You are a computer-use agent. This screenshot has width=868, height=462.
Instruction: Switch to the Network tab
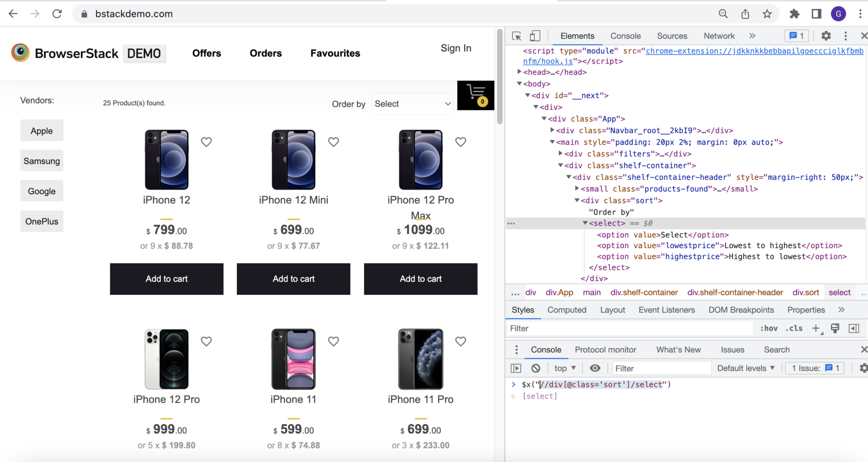click(x=719, y=36)
